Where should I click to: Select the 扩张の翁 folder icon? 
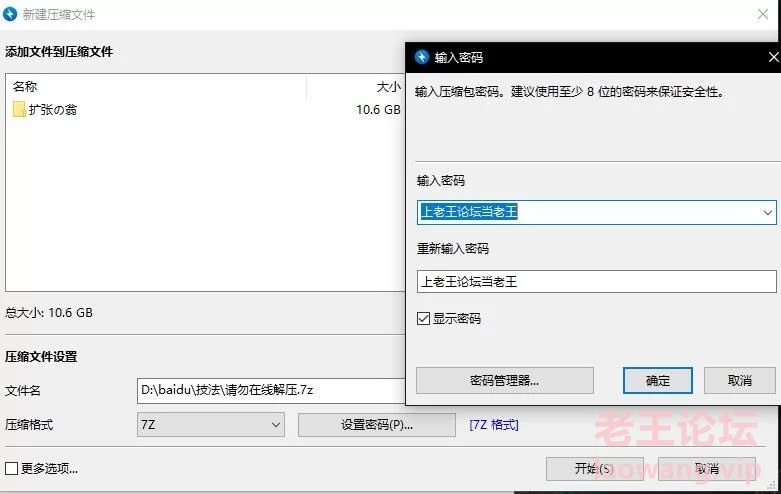click(x=19, y=110)
